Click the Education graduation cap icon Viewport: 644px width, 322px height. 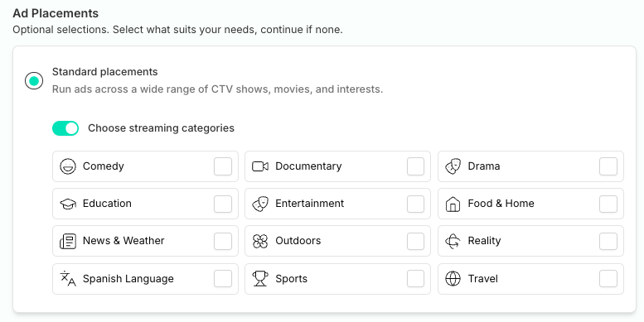tap(68, 204)
